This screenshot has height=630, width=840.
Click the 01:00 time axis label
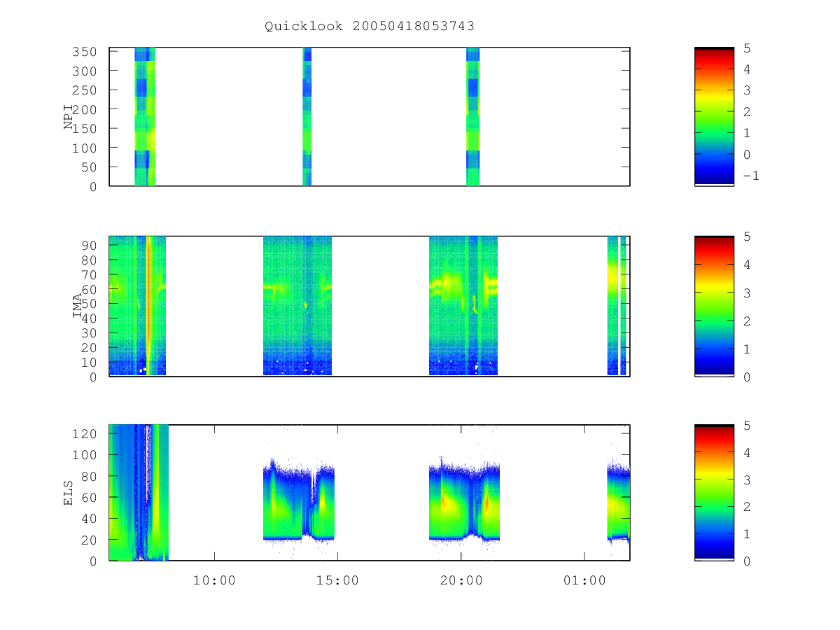584,580
